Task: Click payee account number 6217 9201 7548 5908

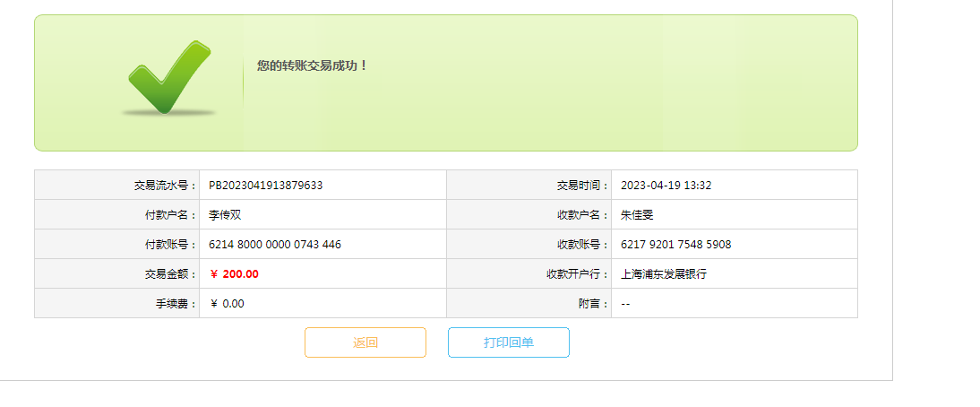Action: click(x=676, y=245)
